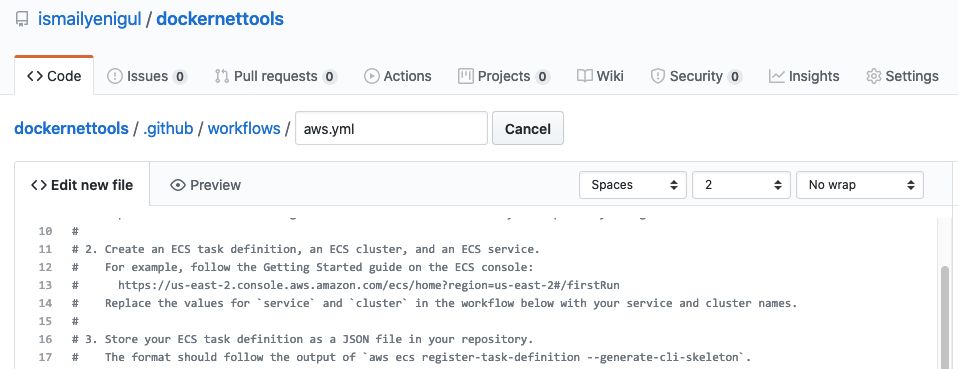958x369 pixels.
Task: Click the Pull requests branch icon
Action: pyautogui.click(x=221, y=76)
